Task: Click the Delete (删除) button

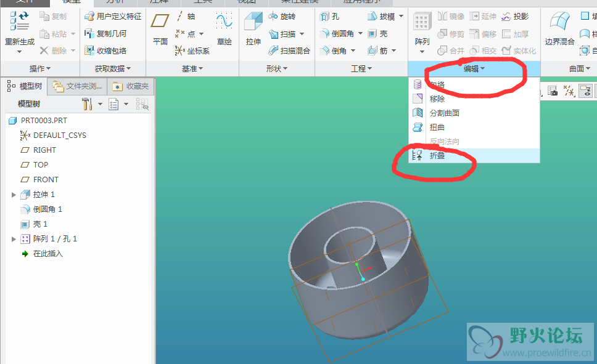Action: pyautogui.click(x=53, y=51)
